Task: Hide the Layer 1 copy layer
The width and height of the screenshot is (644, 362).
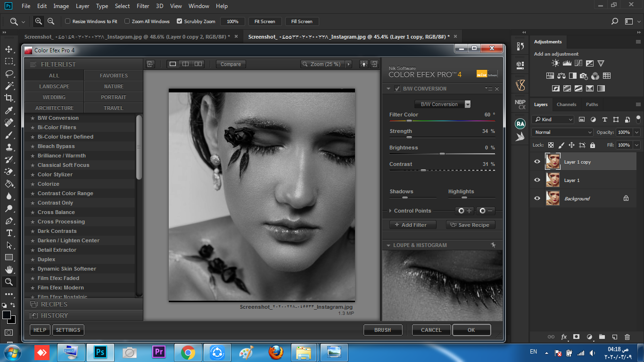Action: (x=537, y=162)
